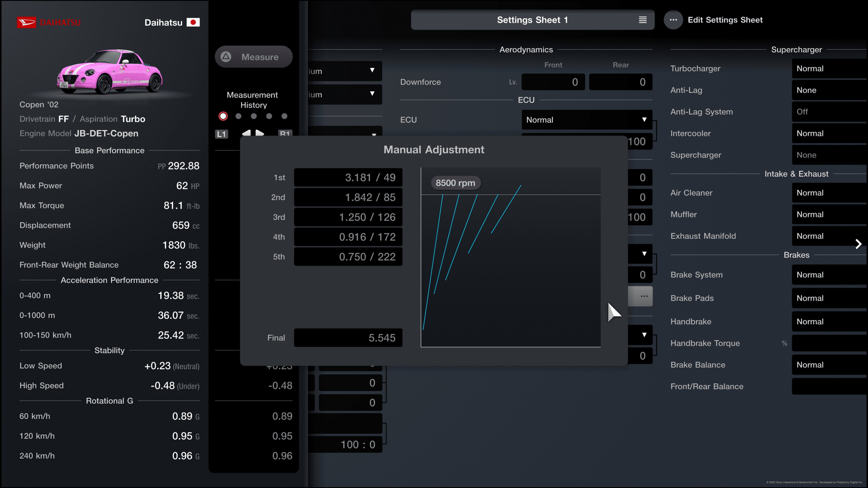The image size is (868, 488).
Task: Click the L1 lap marker icon
Action: [221, 134]
